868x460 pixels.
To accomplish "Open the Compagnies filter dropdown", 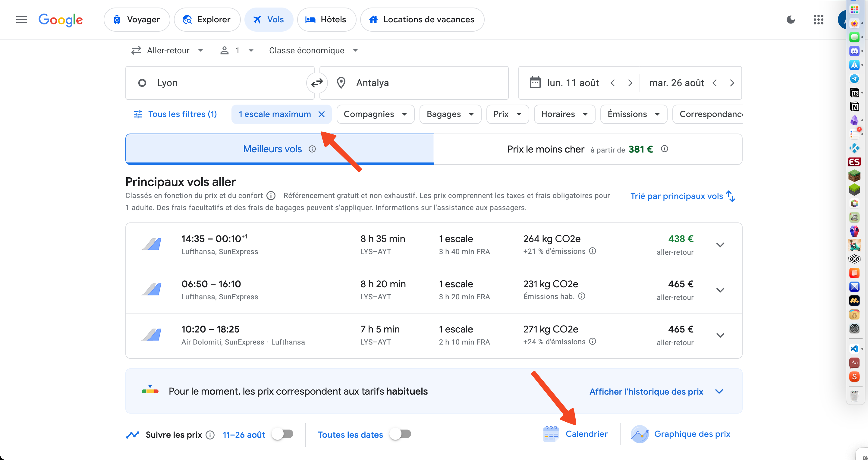I will (375, 114).
